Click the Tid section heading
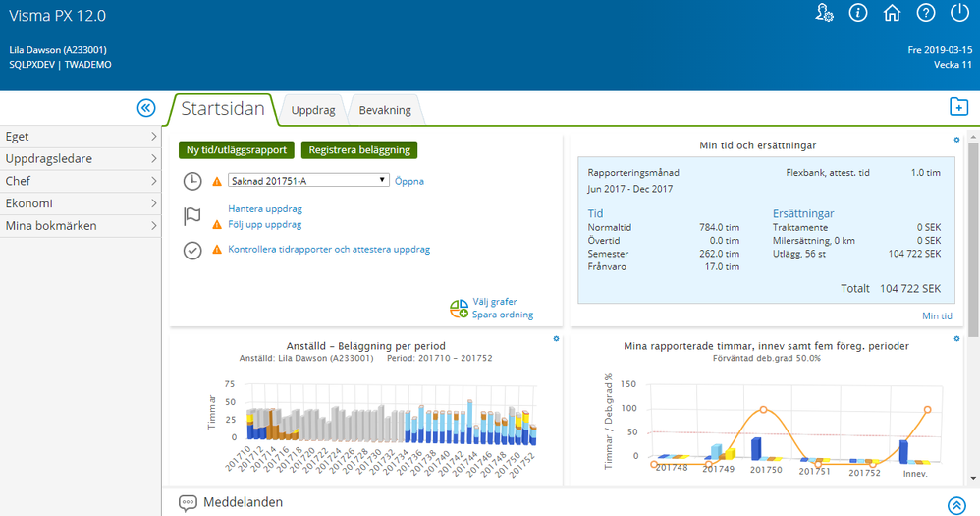 595,213
